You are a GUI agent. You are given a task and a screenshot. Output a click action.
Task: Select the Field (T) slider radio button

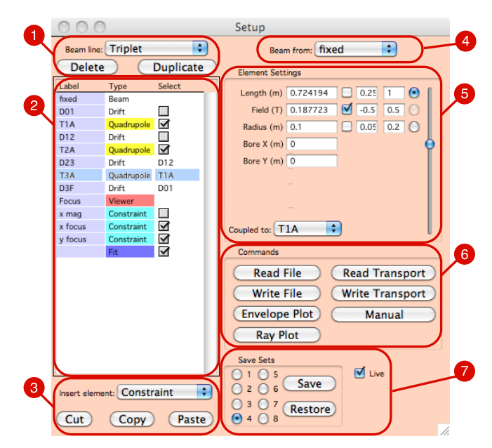pos(414,110)
